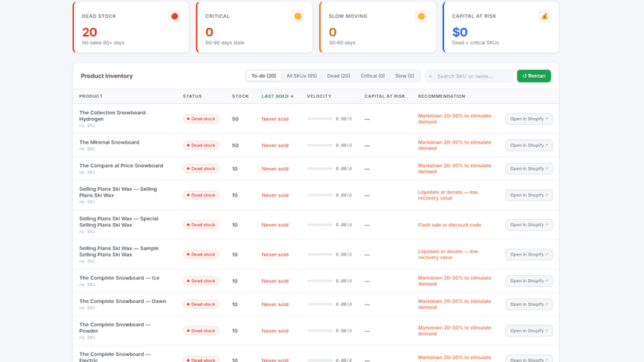This screenshot has width=644, height=362.
Task: Sort by Last Sold column header
Action: point(278,96)
